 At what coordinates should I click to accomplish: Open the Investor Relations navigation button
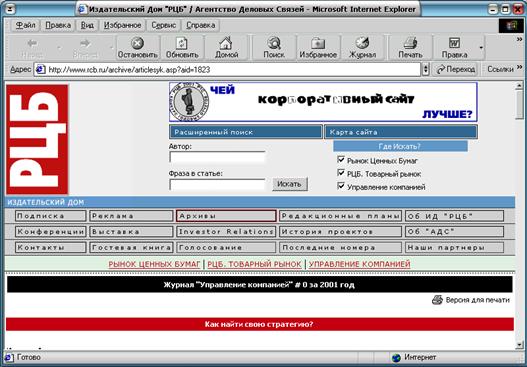click(226, 232)
